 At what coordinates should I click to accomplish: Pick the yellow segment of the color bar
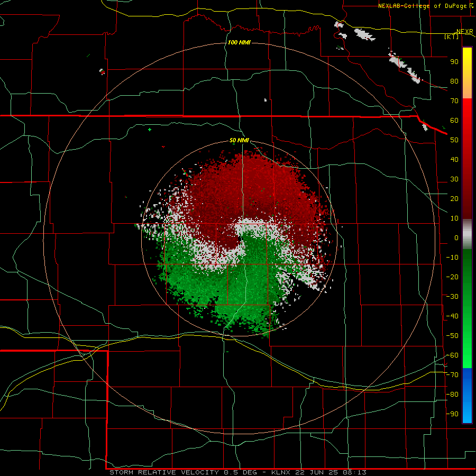click(x=467, y=61)
